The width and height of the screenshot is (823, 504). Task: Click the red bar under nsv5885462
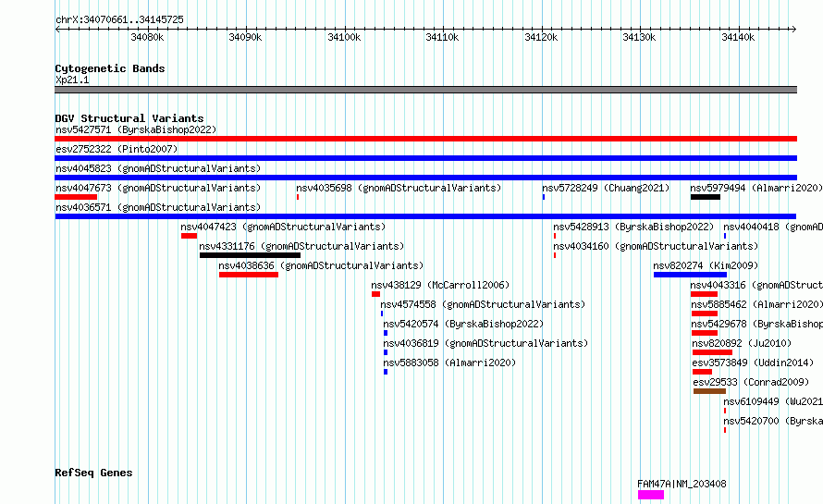coord(705,313)
